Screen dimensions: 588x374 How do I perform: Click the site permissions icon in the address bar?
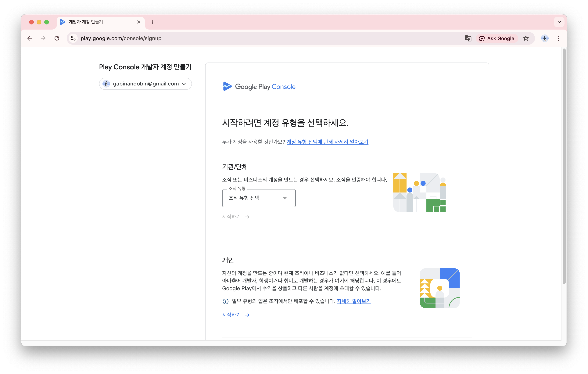point(73,38)
